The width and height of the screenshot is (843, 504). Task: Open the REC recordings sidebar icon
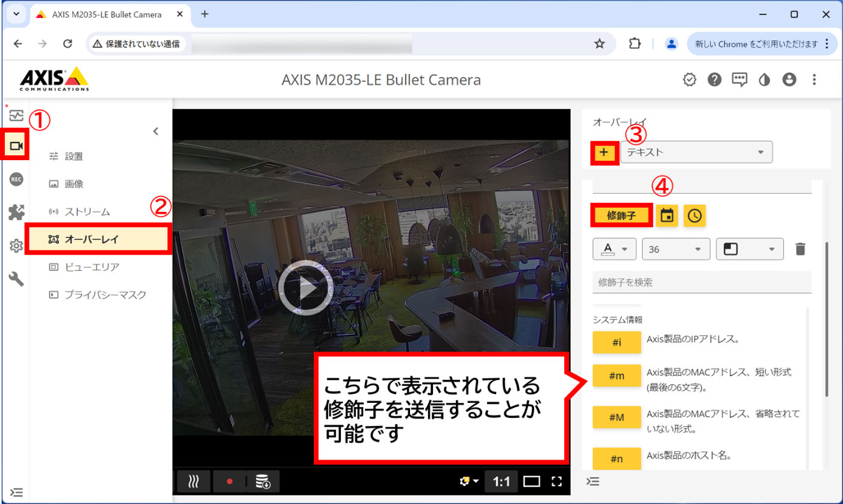click(16, 179)
